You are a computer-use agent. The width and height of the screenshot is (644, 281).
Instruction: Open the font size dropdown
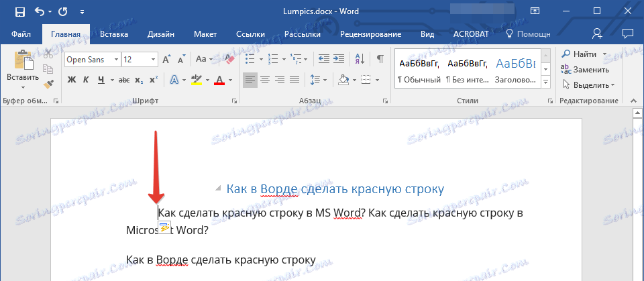point(154,60)
